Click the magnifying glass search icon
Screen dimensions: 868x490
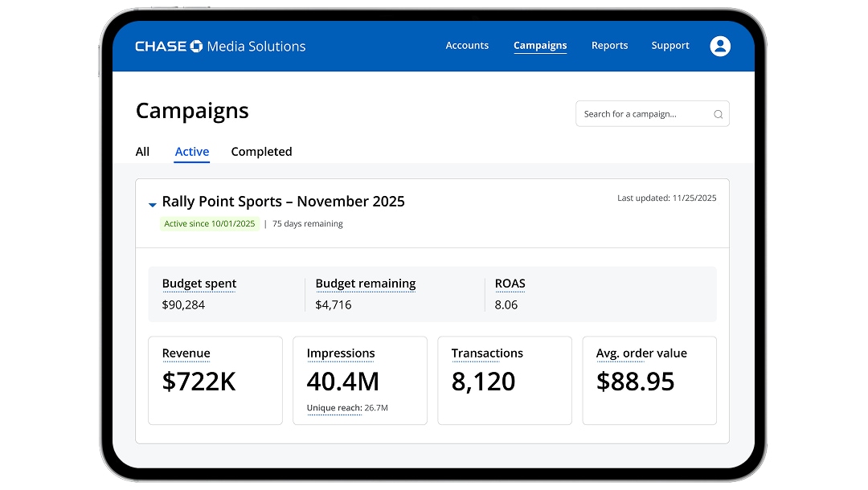pos(718,114)
